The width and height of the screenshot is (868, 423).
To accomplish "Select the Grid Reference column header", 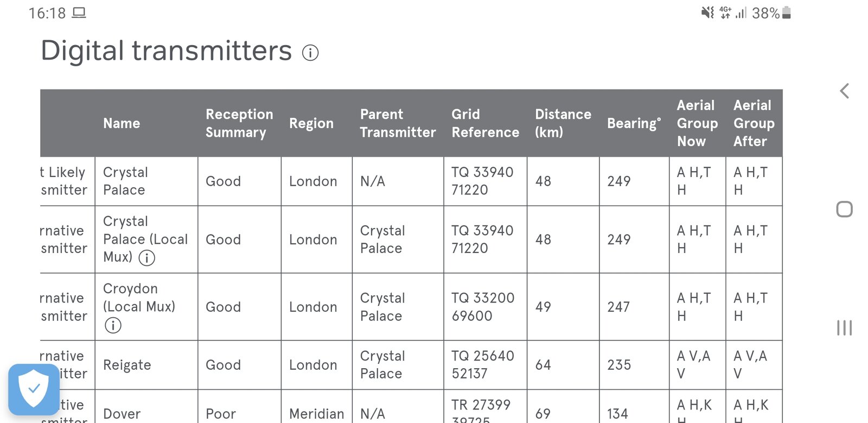I will tap(485, 123).
